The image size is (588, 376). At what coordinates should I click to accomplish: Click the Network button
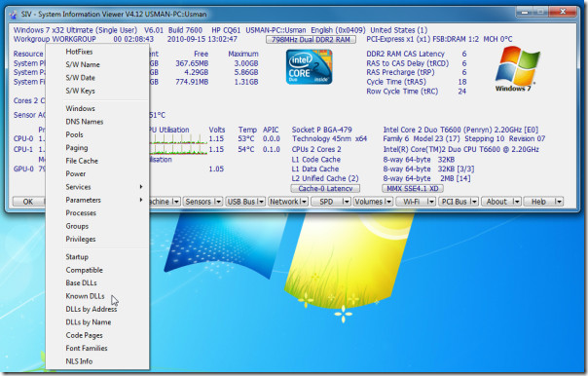tap(284, 202)
